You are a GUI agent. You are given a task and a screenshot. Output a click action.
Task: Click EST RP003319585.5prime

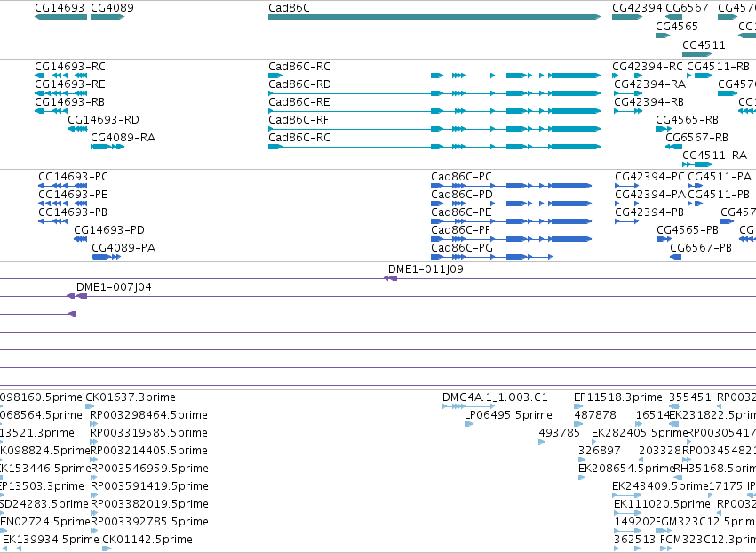coord(94,442)
